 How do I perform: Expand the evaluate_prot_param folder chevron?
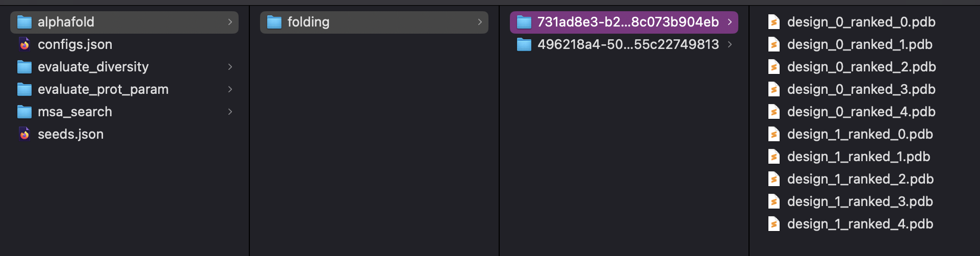pyautogui.click(x=230, y=89)
